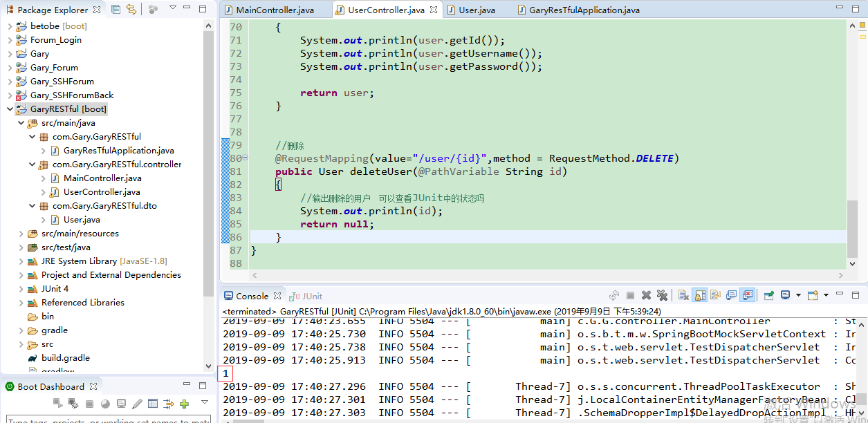Open Boot Dashboard view menu arrow
This screenshot has height=423, width=868.
tap(205, 402)
